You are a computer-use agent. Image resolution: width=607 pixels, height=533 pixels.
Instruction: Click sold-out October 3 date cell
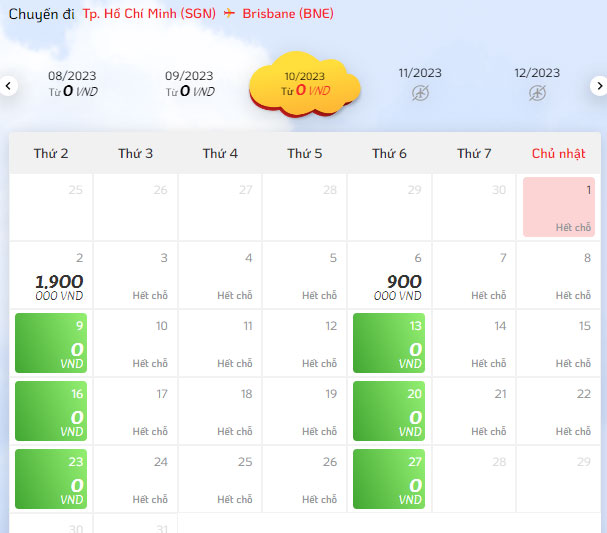(x=135, y=275)
